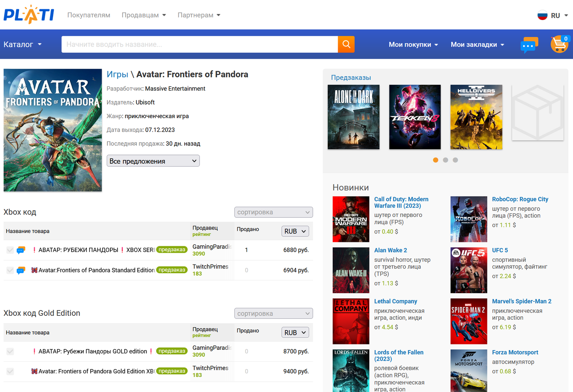This screenshot has width=573, height=392.
Task: Click the PLATI logo
Action: pos(29,15)
